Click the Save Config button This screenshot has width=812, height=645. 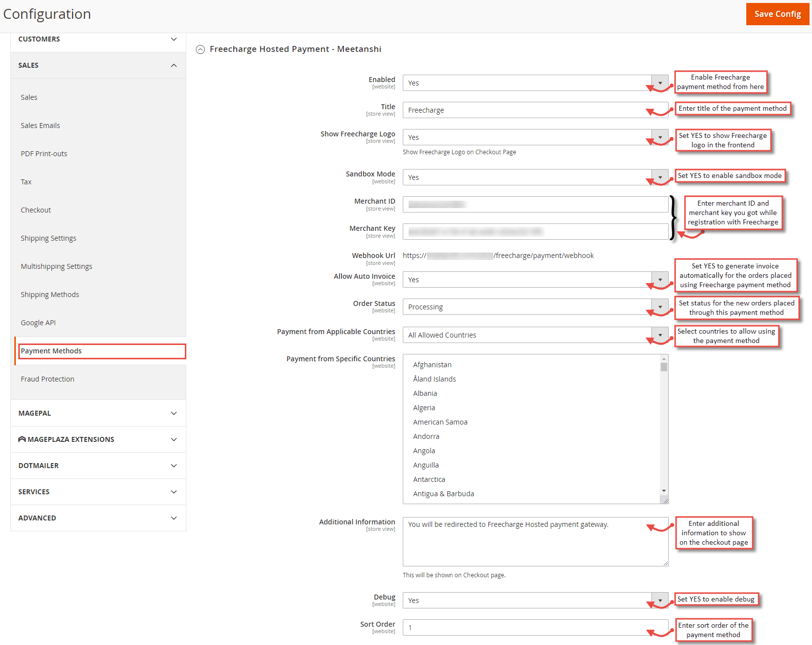[x=777, y=14]
